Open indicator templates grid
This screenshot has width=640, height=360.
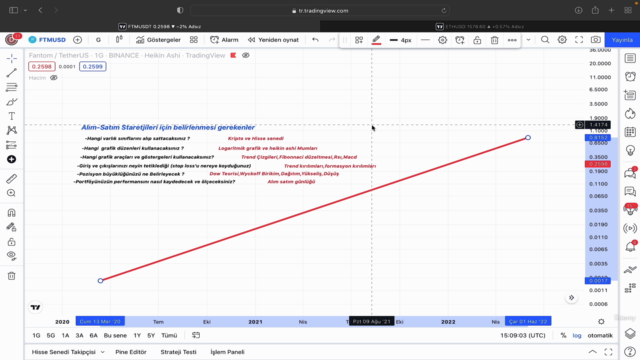[x=194, y=40]
